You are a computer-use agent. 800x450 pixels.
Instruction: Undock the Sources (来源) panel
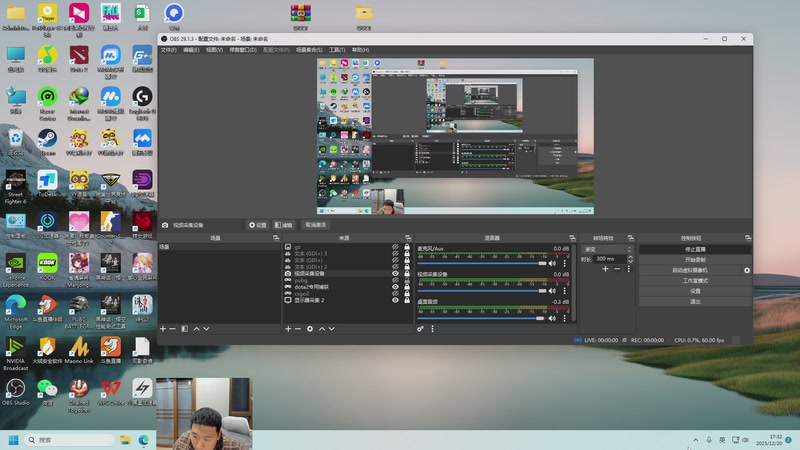[408, 238]
